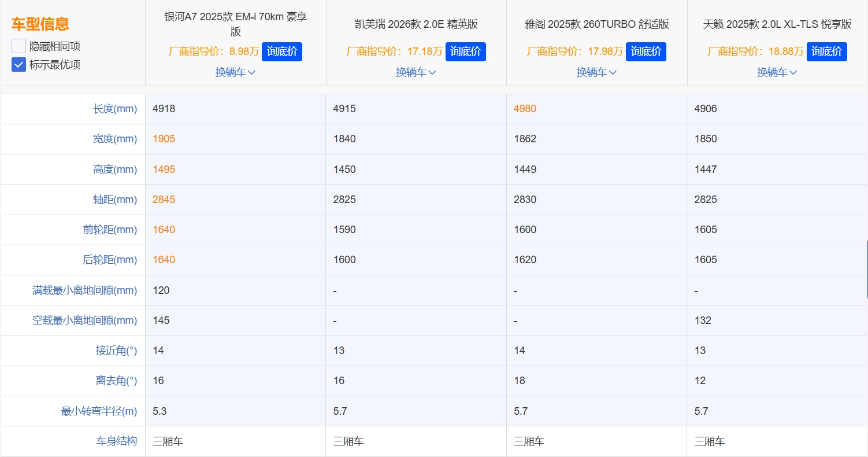Image resolution: width=868 pixels, height=457 pixels.
Task: Click departure angle value 12
Action: (x=700, y=381)
